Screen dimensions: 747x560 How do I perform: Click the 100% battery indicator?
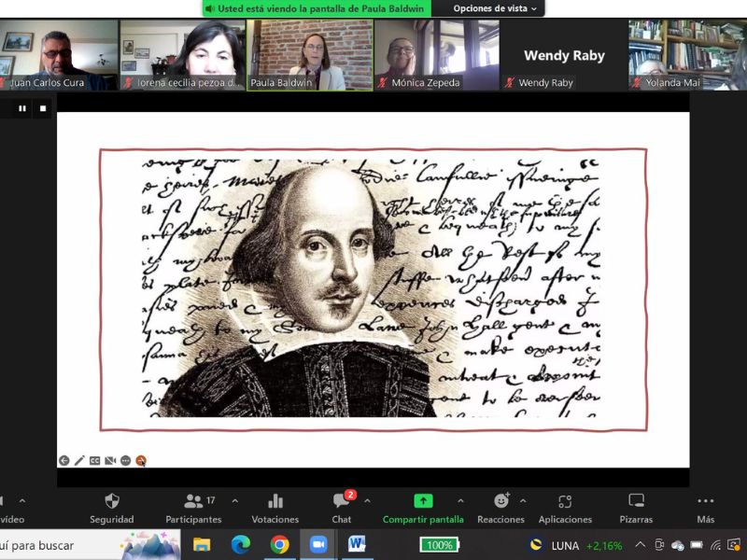point(439,545)
